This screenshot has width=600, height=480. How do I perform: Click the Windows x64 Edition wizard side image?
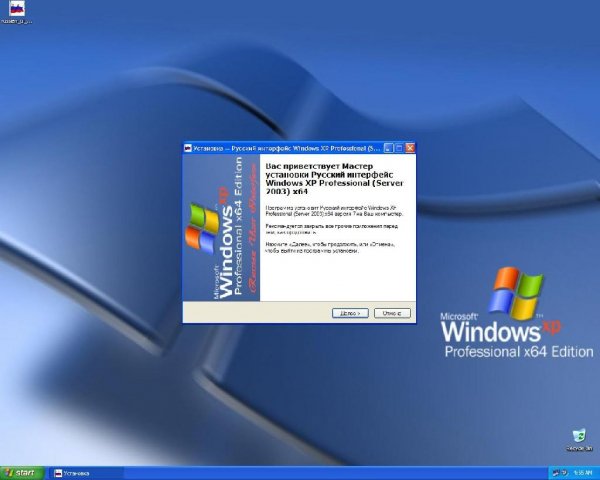[221, 227]
